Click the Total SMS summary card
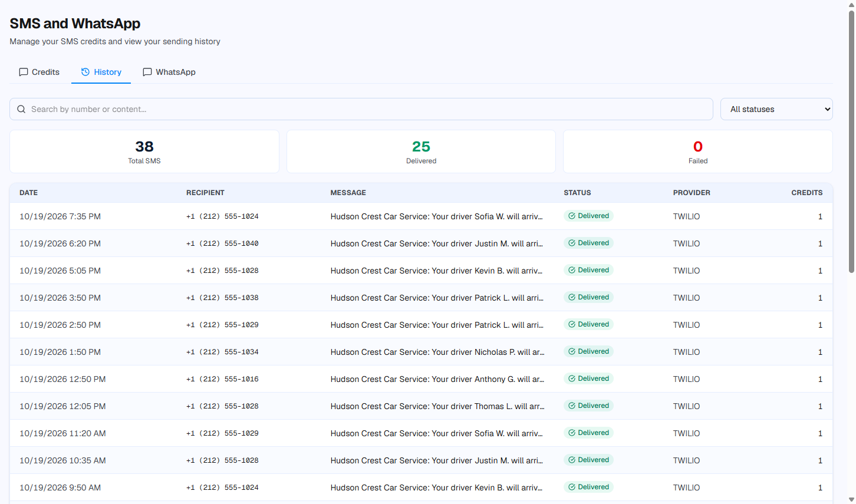Viewport: 856px width, 504px height. pos(144,151)
